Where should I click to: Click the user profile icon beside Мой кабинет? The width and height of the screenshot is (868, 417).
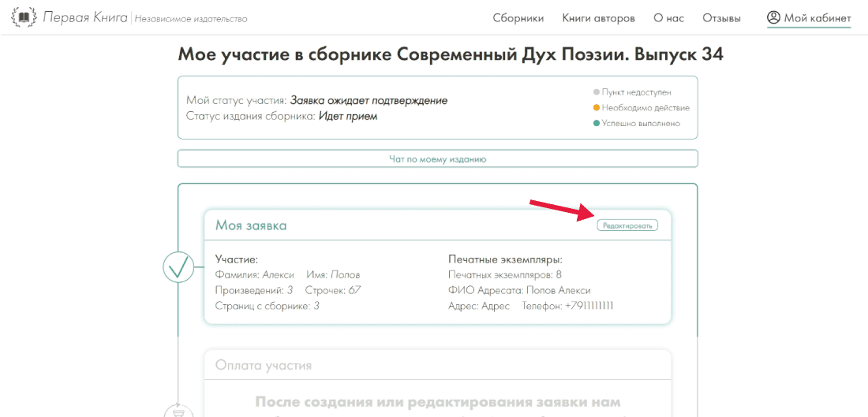coord(773,17)
